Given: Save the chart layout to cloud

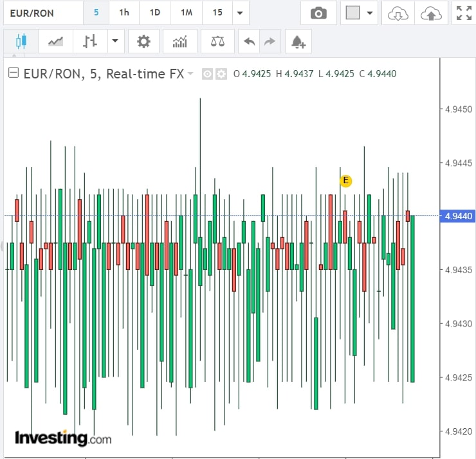Looking at the screenshot, I should pyautogui.click(x=431, y=13).
